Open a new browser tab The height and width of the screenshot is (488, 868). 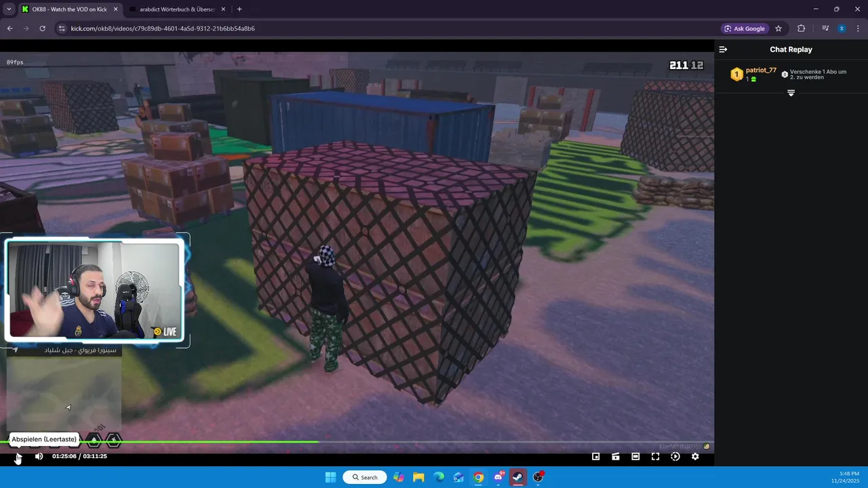(x=239, y=9)
